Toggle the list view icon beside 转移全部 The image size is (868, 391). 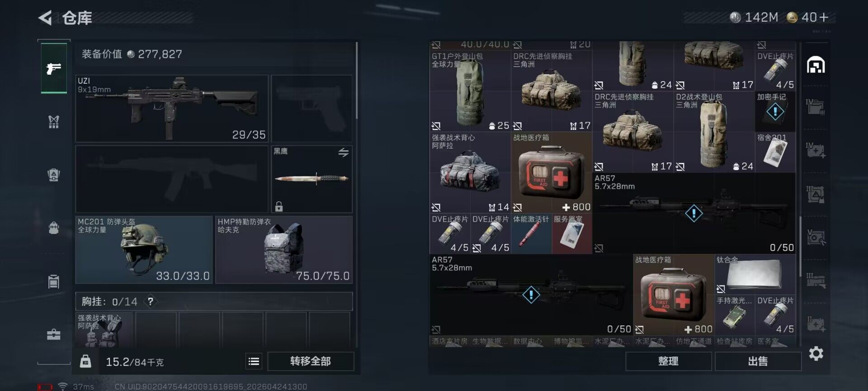(254, 361)
